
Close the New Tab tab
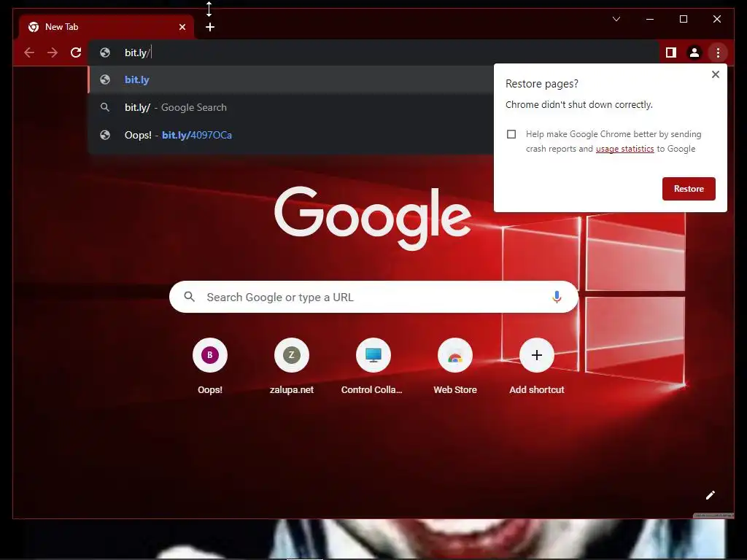pos(182,27)
